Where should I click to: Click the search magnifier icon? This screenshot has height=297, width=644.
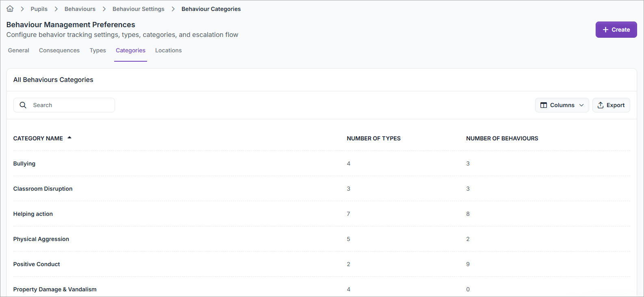[23, 105]
